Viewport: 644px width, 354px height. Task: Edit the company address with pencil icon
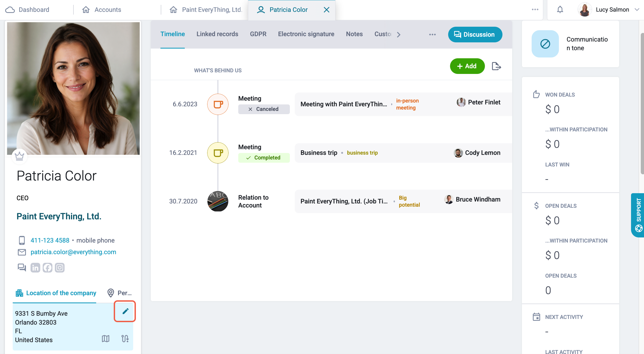(x=125, y=311)
